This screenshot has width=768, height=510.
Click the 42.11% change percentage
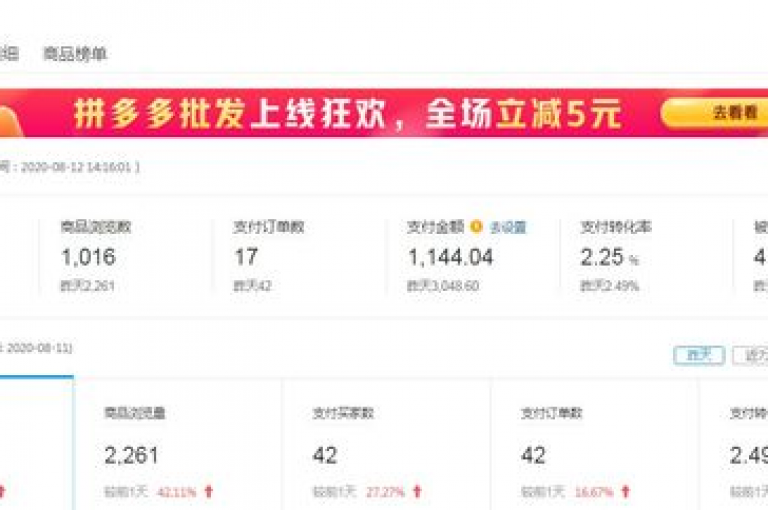(x=176, y=492)
